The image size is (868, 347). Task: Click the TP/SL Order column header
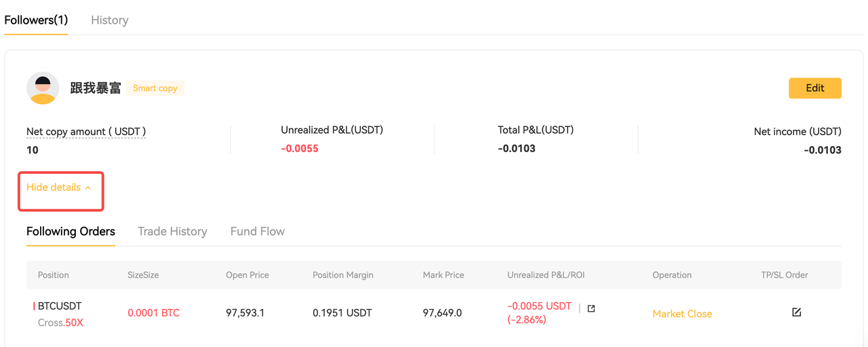click(785, 275)
